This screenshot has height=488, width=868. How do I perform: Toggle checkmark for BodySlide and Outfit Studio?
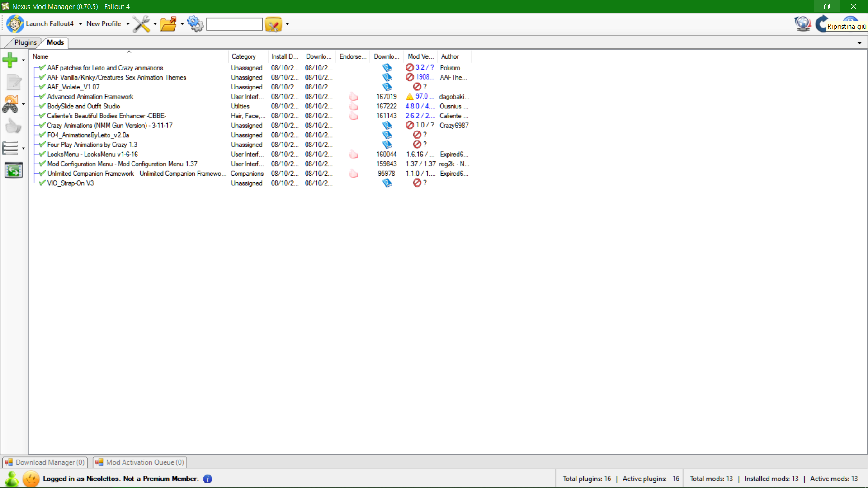tap(42, 106)
